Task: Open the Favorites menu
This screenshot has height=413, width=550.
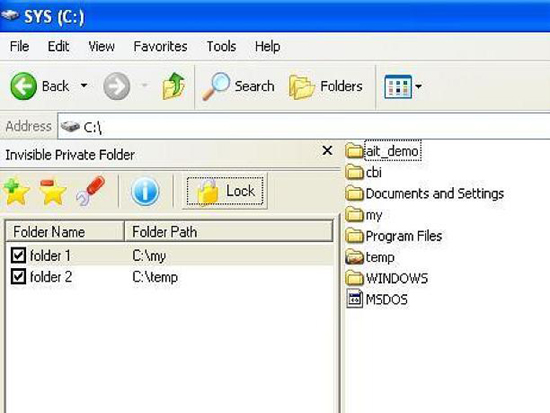Action: [160, 46]
